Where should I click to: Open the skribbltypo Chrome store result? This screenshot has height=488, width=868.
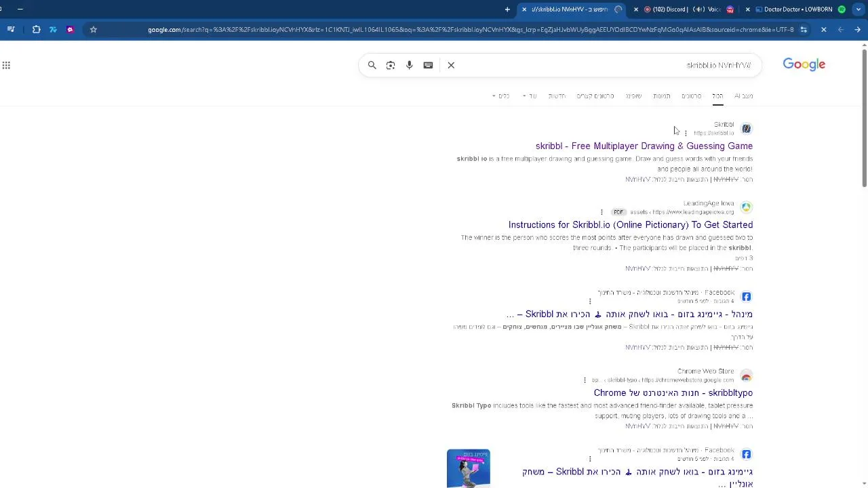click(x=673, y=392)
